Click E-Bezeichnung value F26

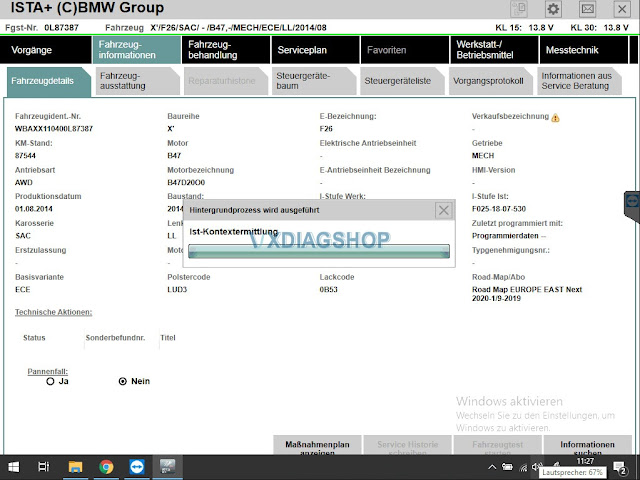coord(326,129)
